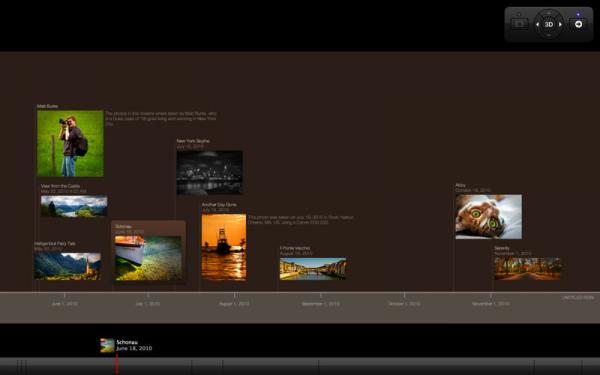600x375 pixels.
Task: Click the screen icon button left of wheel
Action: [519, 24]
